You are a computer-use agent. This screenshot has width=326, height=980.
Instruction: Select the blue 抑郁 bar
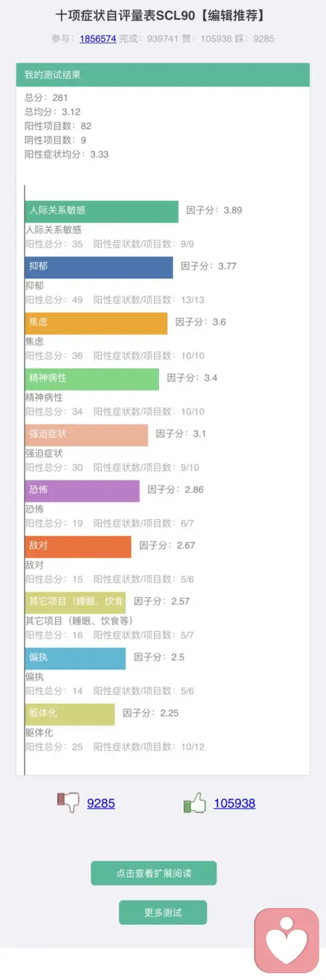point(99,267)
